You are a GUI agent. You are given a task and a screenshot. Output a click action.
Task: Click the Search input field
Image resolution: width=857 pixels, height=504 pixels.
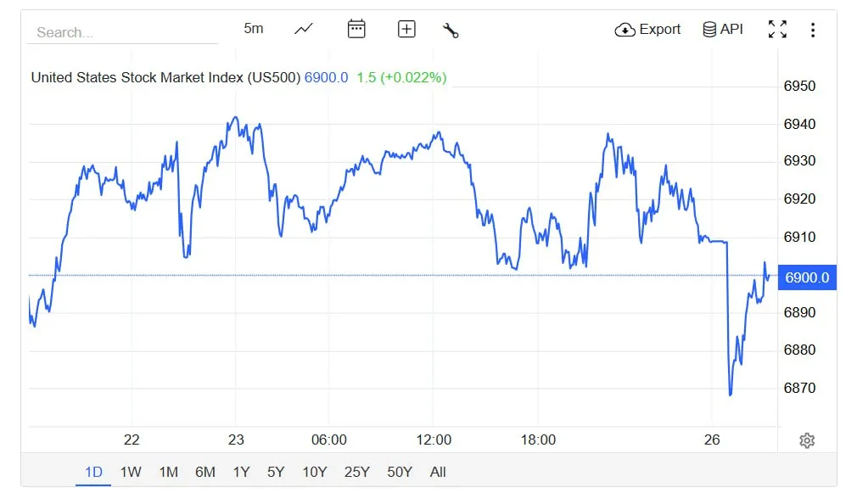click(x=123, y=32)
